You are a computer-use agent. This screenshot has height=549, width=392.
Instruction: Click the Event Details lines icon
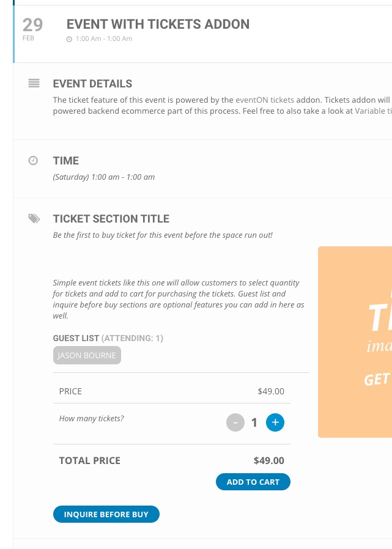34,84
